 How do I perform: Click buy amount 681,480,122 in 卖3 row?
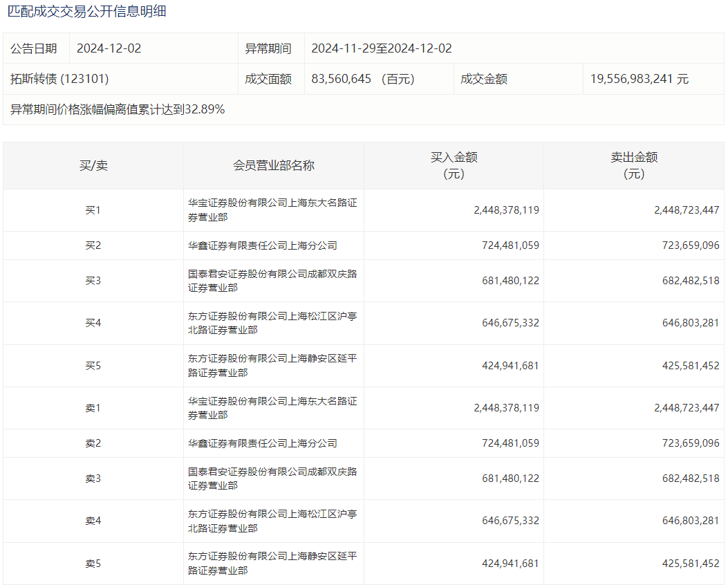click(511, 479)
